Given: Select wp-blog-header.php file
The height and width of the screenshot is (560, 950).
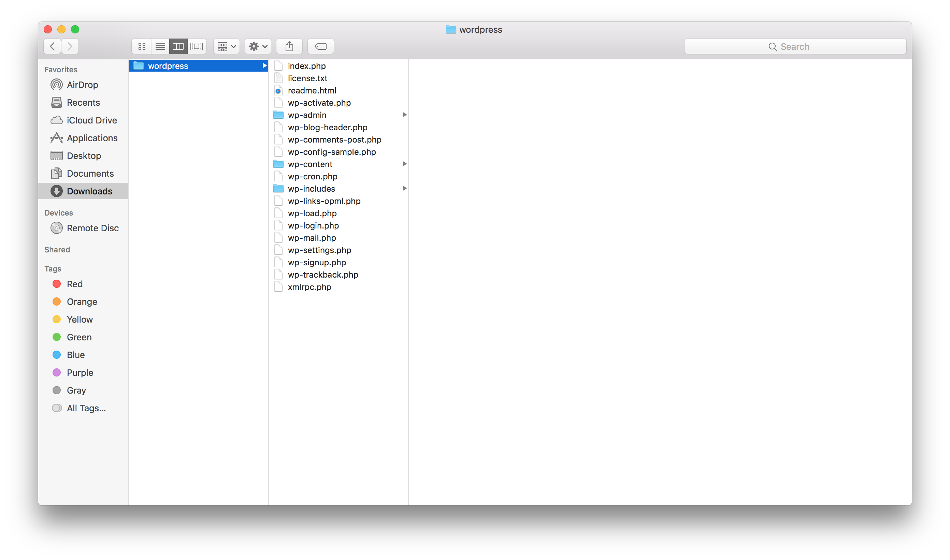Looking at the screenshot, I should pos(339,127).
